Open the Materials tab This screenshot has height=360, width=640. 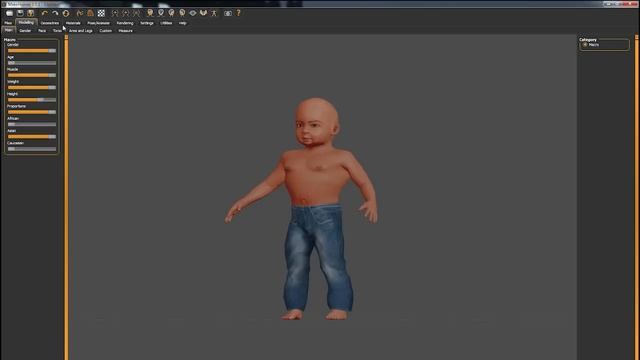tap(73, 23)
